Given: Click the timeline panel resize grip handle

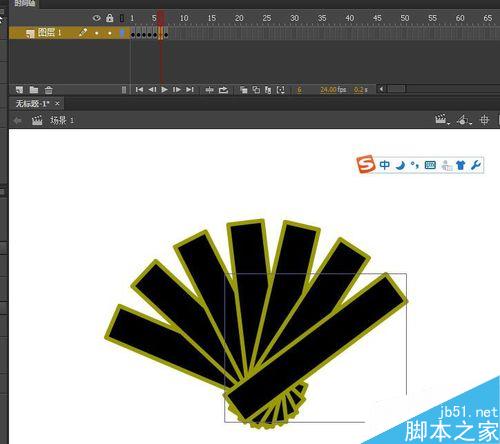Looking at the screenshot, I should click(124, 90).
